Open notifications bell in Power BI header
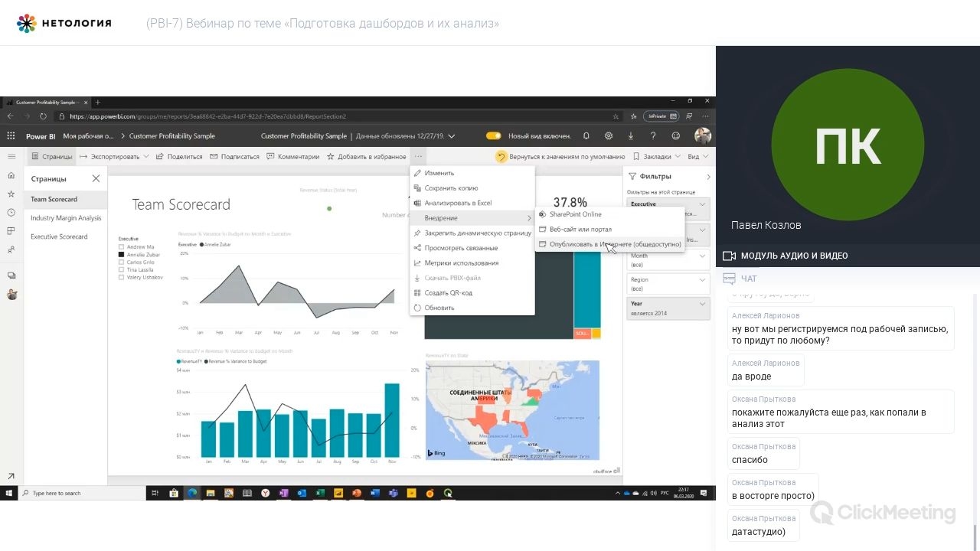The image size is (980, 551). coord(586,135)
